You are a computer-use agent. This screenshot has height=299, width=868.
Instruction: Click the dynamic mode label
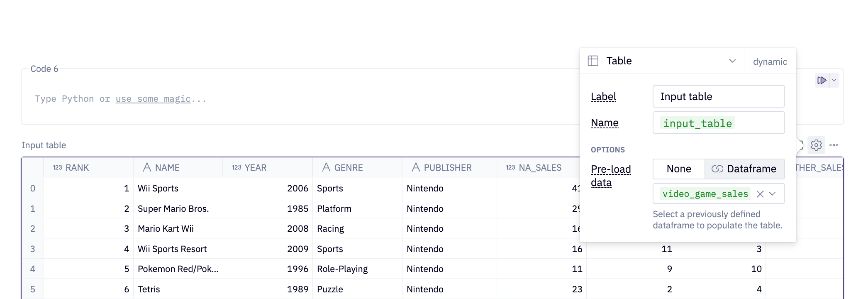tap(770, 61)
